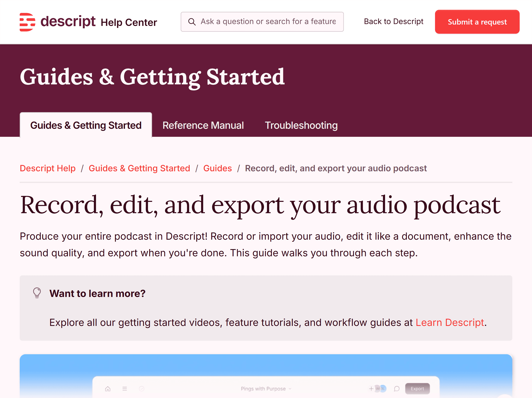Viewport: 532px width, 398px height.
Task: Click the Descript logo icon
Action: pyautogui.click(x=27, y=22)
